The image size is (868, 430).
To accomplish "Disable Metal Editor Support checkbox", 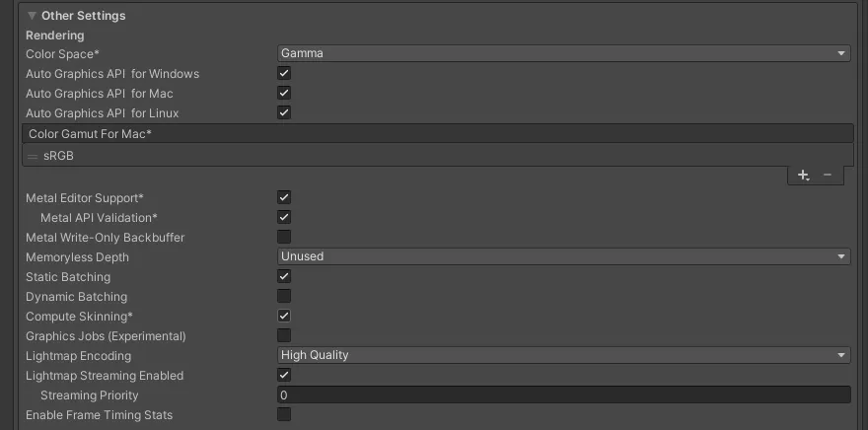I will coord(284,198).
